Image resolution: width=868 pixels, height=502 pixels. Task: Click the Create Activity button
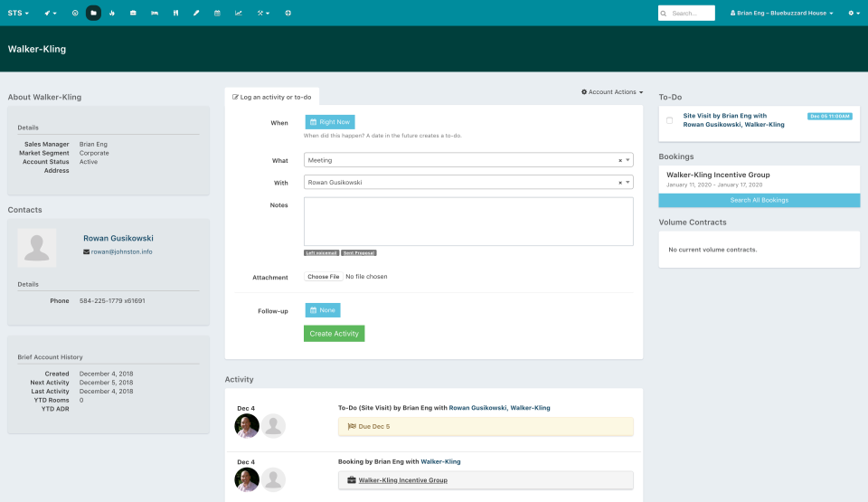coord(334,334)
